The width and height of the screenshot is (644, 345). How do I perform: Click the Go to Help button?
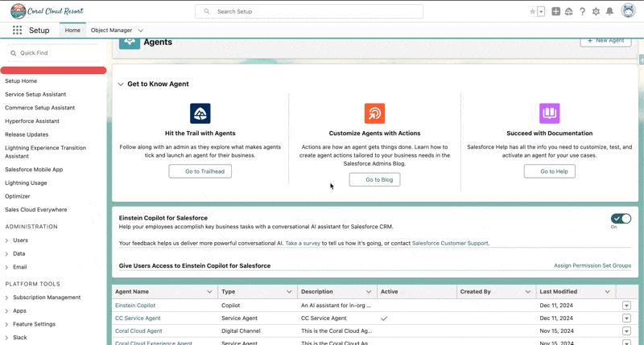click(x=550, y=171)
